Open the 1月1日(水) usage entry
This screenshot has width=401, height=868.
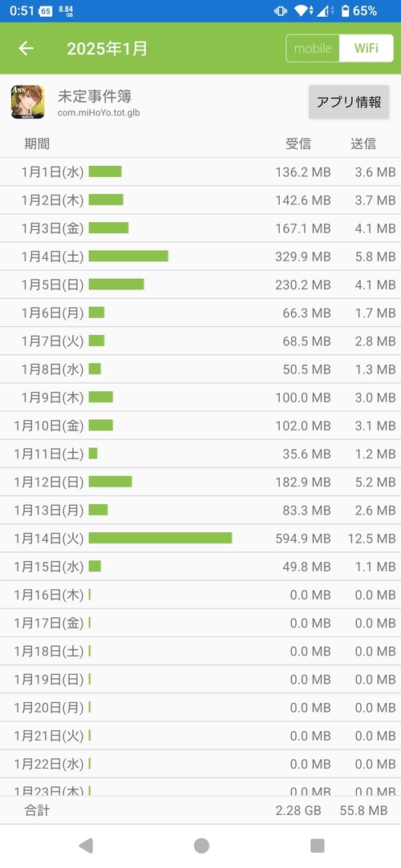tap(200, 172)
